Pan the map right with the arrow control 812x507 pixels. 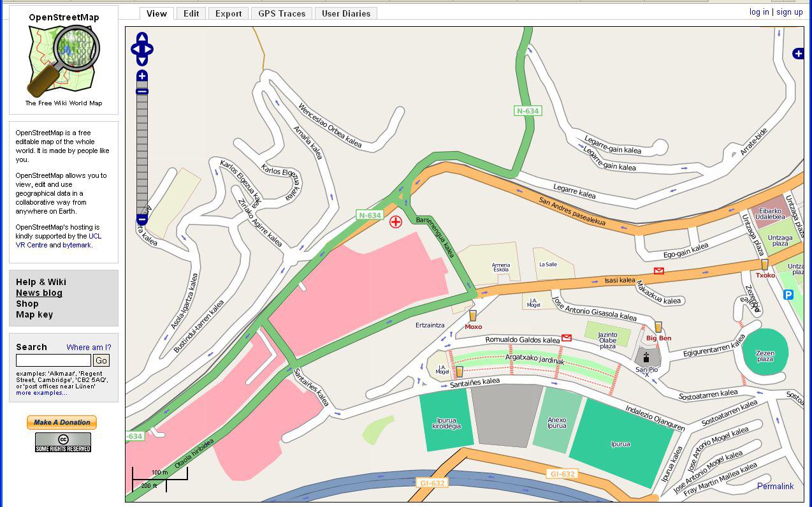[149, 49]
